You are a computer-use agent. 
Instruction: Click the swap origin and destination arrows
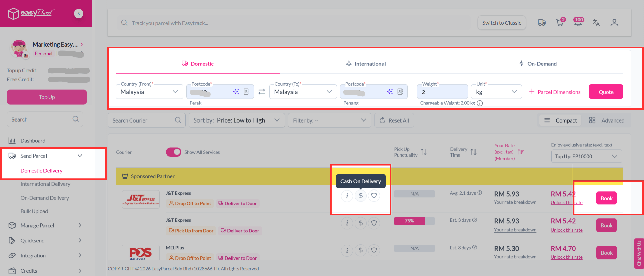click(262, 92)
